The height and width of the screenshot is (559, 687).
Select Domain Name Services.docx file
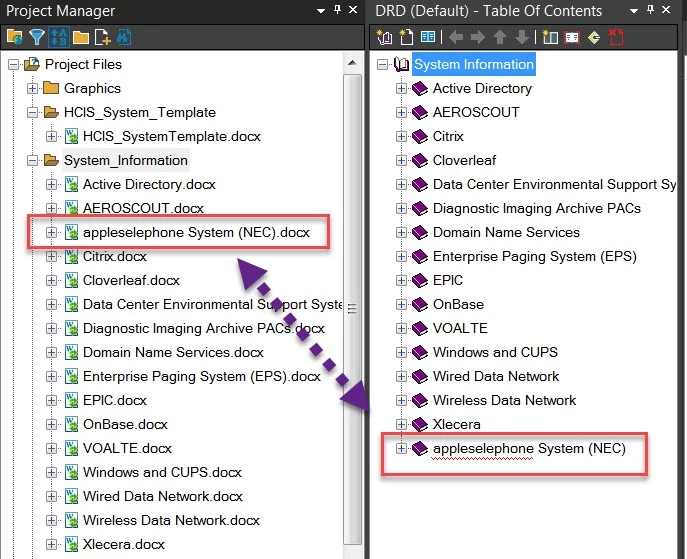(x=174, y=353)
